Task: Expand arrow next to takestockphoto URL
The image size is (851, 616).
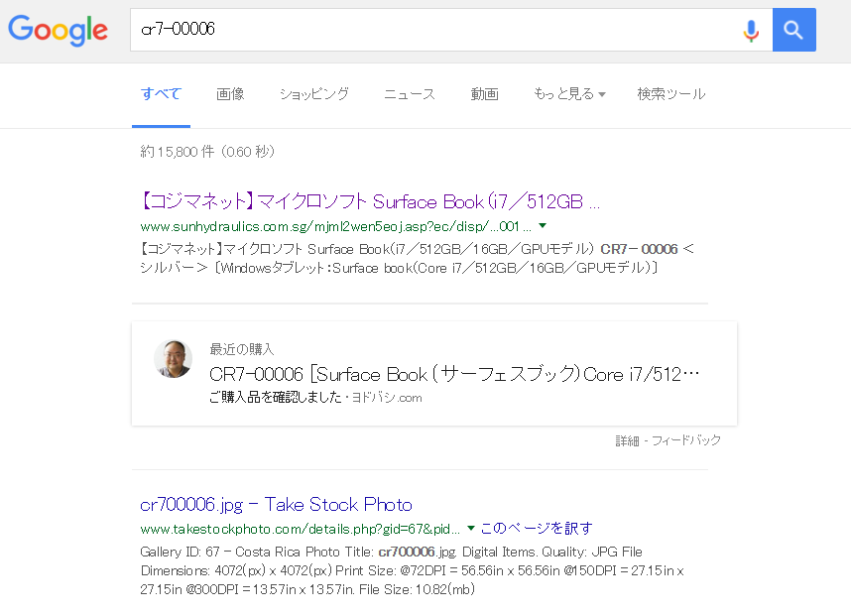Action: coord(471,528)
